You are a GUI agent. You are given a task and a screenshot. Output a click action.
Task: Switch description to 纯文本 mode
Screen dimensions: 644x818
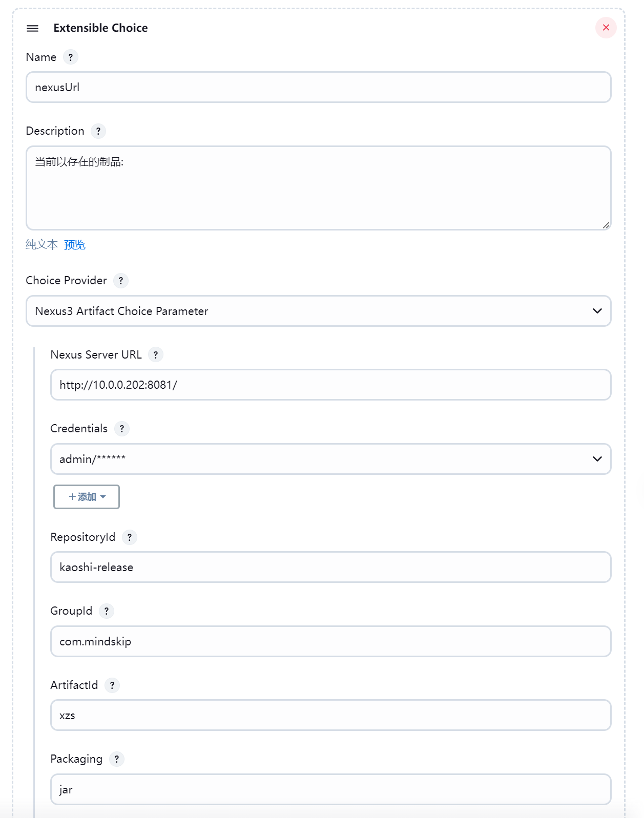click(41, 245)
